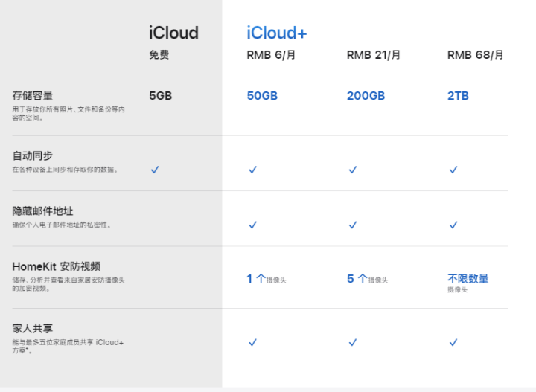536x392 pixels.
Task: Click the 隐藏邮件地址 checkmark for RMB 21/月 plan
Action: [x=353, y=225]
